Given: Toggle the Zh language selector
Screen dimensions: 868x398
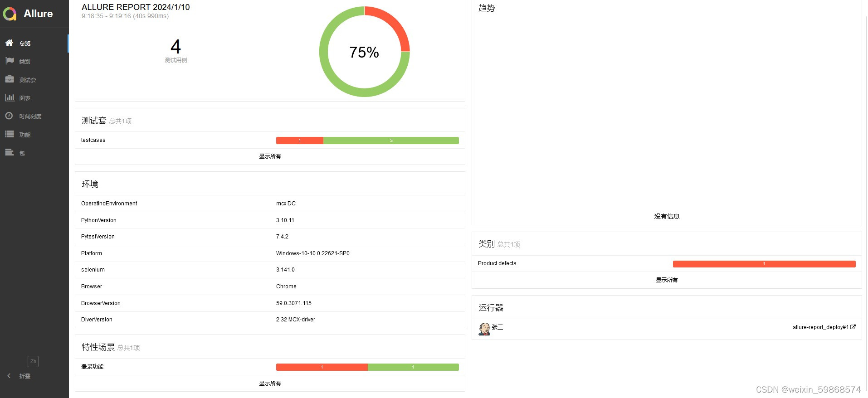Looking at the screenshot, I should point(33,361).
